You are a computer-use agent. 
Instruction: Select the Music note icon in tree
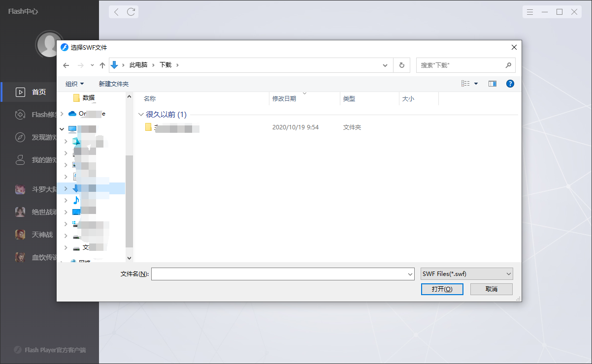click(x=76, y=200)
